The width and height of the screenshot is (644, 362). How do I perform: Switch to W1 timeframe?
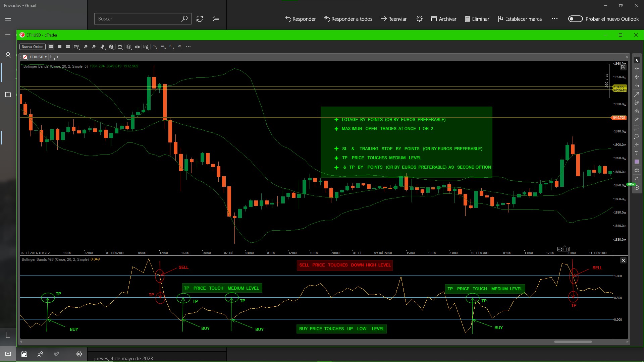(180, 47)
